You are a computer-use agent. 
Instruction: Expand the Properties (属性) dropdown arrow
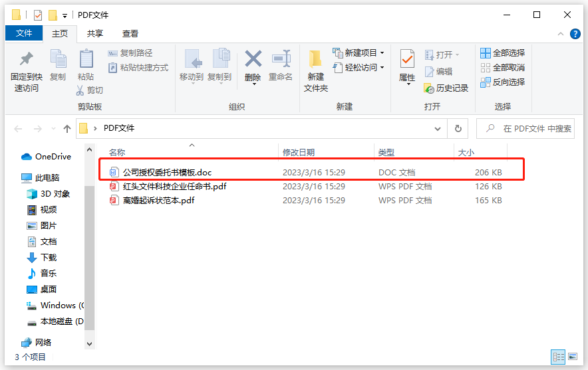tap(408, 84)
